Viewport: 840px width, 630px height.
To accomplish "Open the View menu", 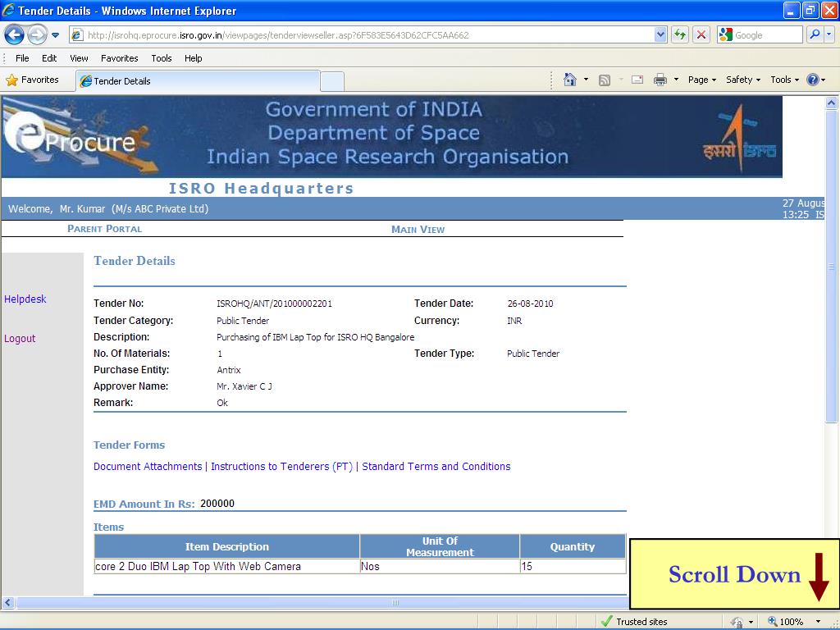I will [x=79, y=58].
